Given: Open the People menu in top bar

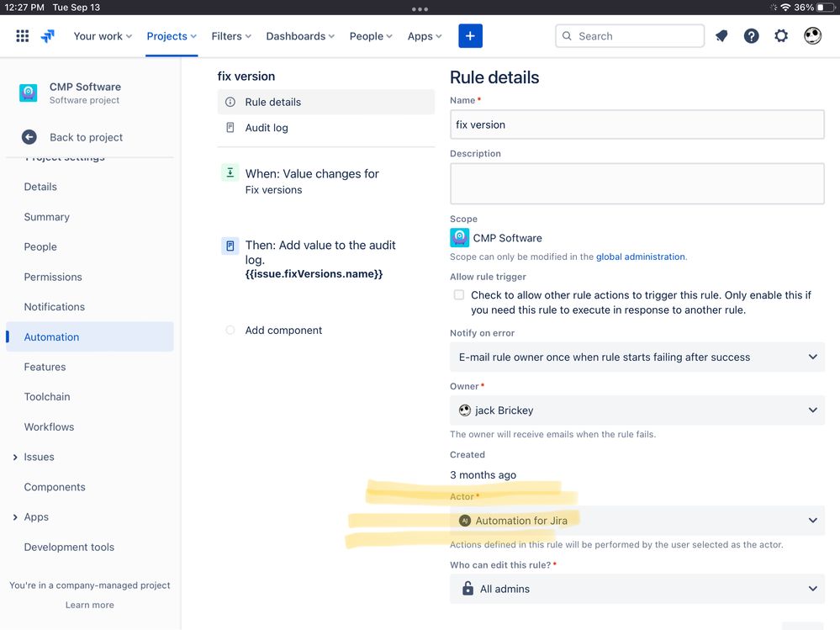Looking at the screenshot, I should (x=372, y=36).
